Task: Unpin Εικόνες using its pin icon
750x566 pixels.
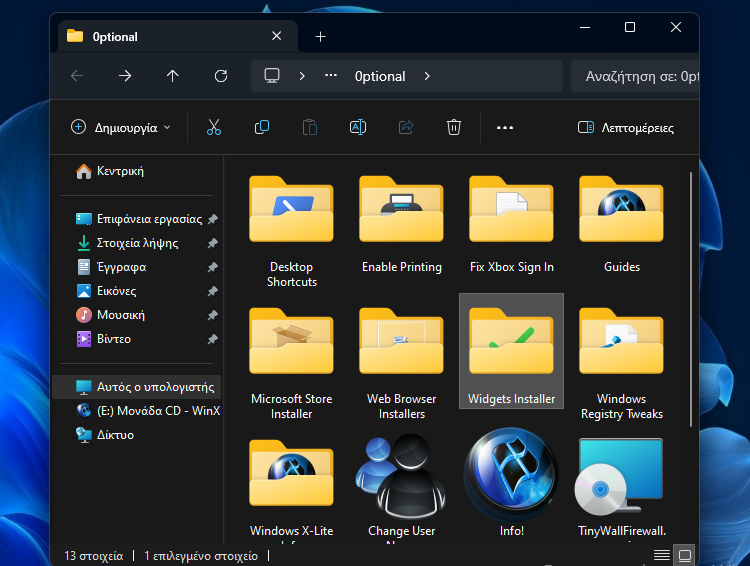Action: (213, 291)
